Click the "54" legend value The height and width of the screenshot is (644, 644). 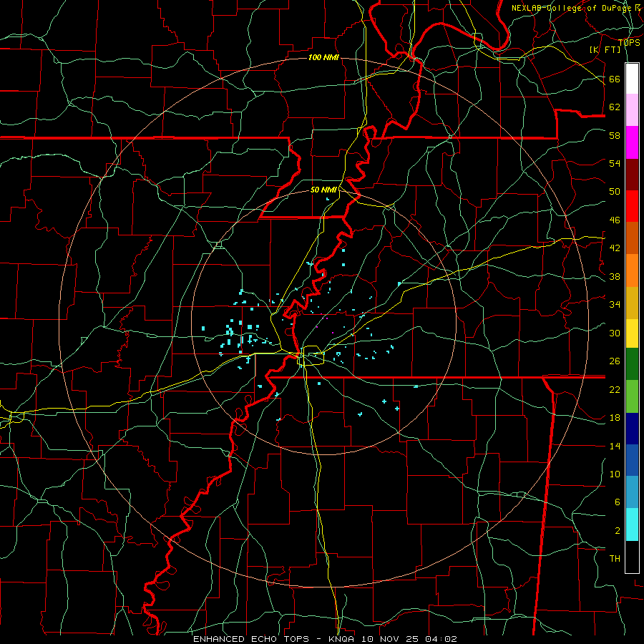coord(615,163)
